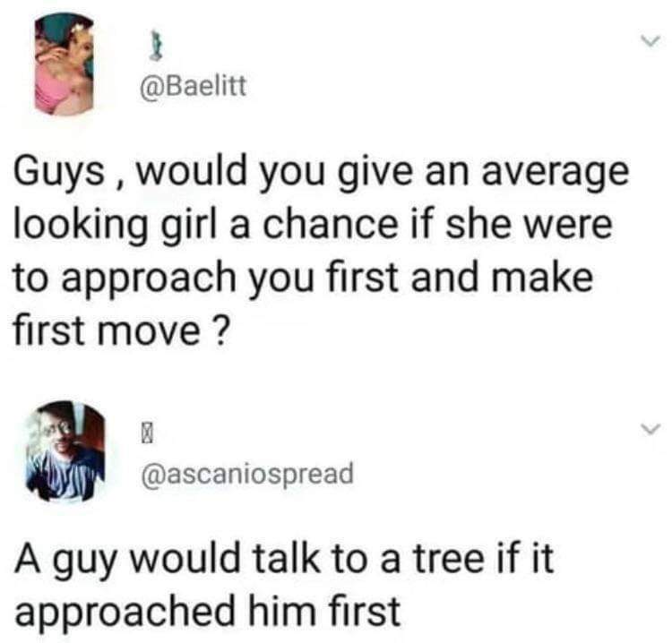Click the line 'first move ?'
Image resolution: width=672 pixels, height=643 pixels.
119,331
